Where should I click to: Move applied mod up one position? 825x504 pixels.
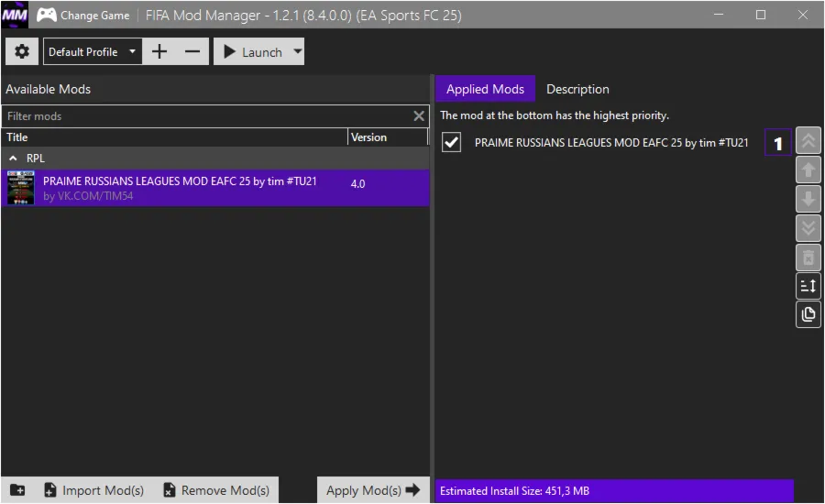coord(808,170)
